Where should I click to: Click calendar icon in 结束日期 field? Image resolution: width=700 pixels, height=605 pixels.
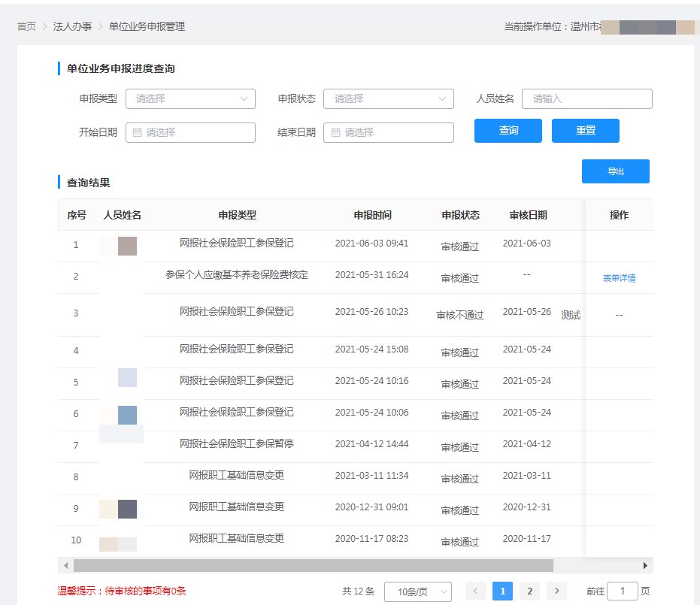(x=335, y=132)
